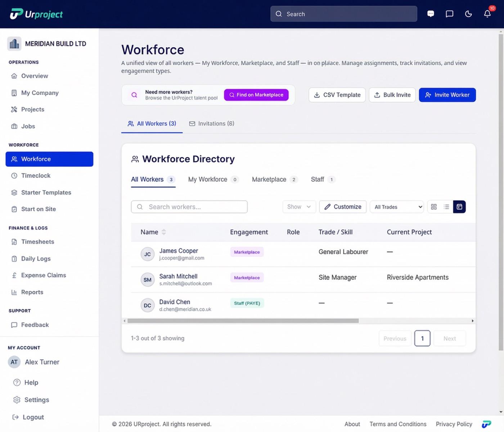
Task: Open the About footer link
Action: [352, 424]
